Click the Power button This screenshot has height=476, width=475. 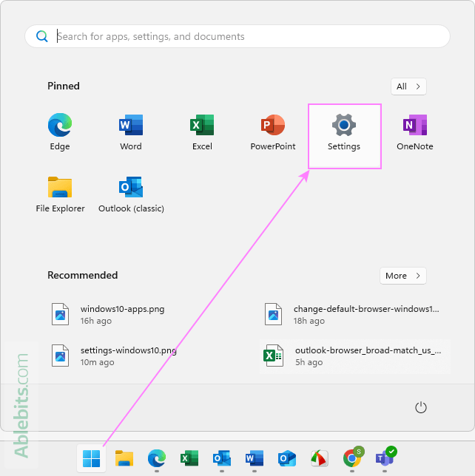coord(421,407)
